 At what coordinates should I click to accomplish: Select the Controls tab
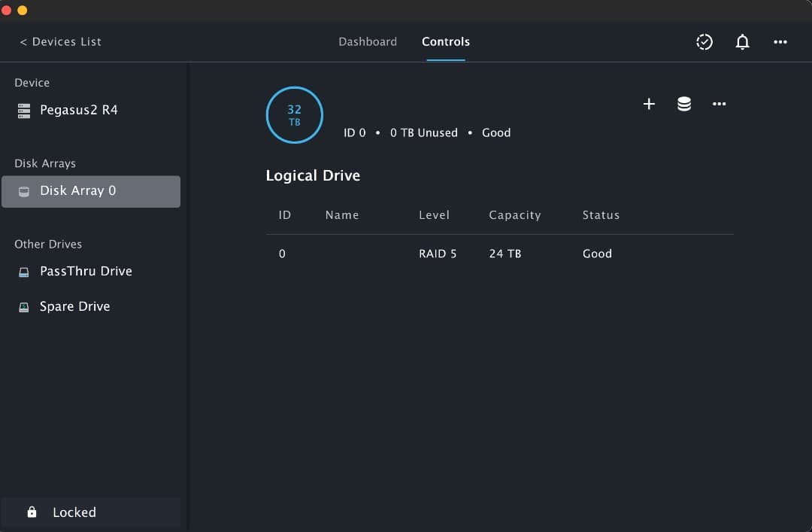pos(445,41)
